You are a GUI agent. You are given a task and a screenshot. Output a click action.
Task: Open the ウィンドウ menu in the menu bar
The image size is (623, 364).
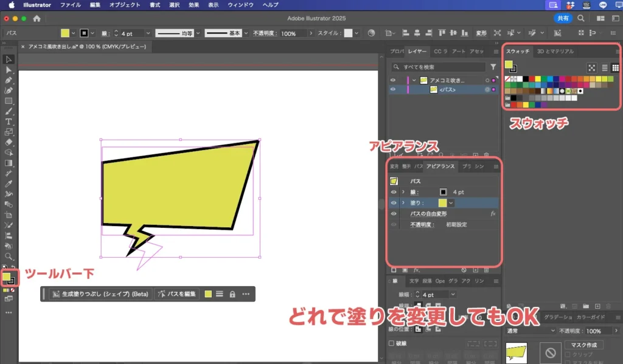coord(242,4)
